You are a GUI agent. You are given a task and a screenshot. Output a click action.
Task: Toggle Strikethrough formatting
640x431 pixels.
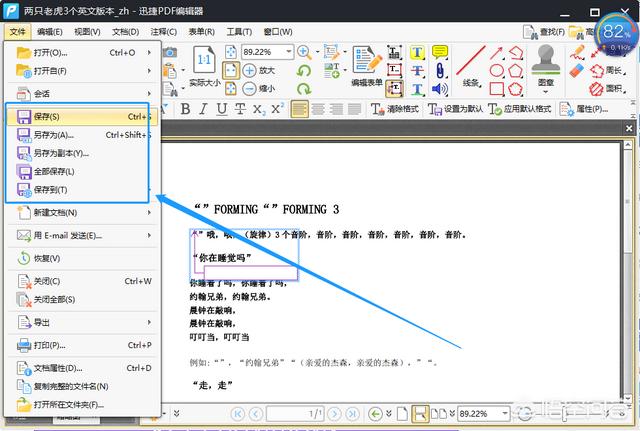(x=240, y=109)
